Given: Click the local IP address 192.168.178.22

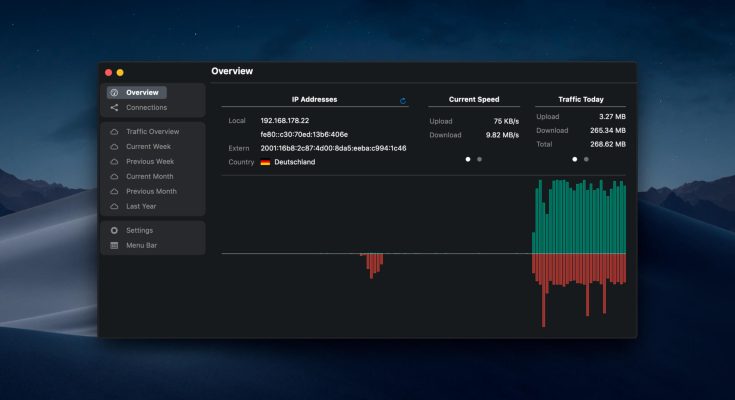Looking at the screenshot, I should pos(285,121).
